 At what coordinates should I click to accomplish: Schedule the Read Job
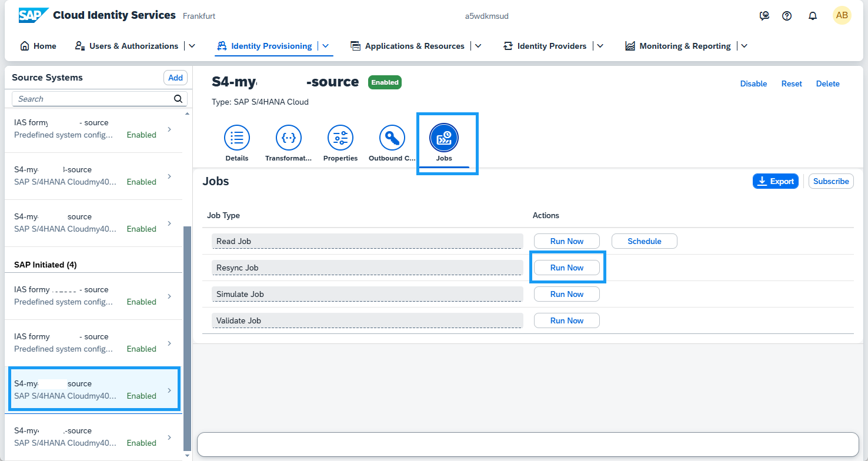click(x=645, y=241)
